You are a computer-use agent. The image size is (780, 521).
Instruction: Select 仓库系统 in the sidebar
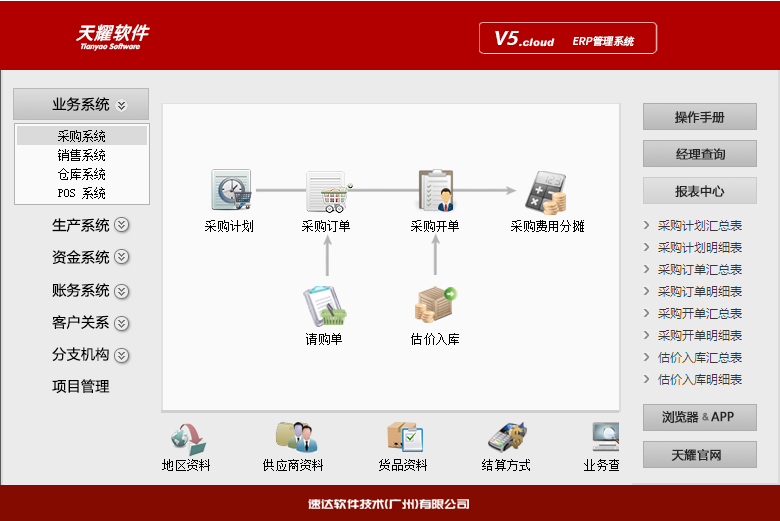click(x=82, y=174)
